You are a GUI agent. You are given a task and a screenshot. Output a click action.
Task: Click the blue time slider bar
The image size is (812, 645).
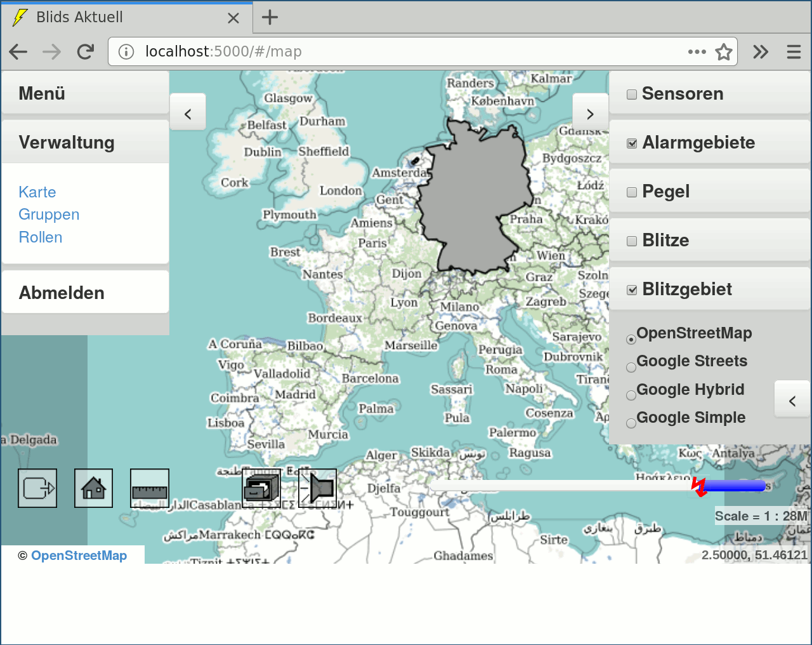tap(735, 486)
